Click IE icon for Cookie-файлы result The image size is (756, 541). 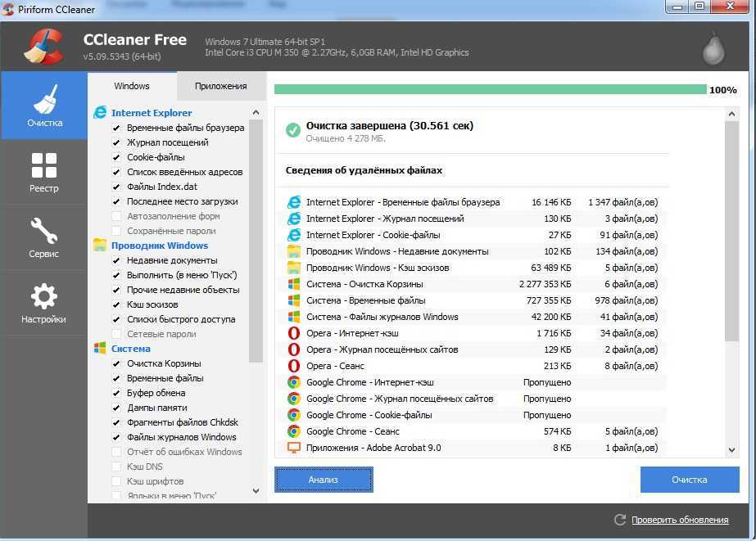(293, 235)
